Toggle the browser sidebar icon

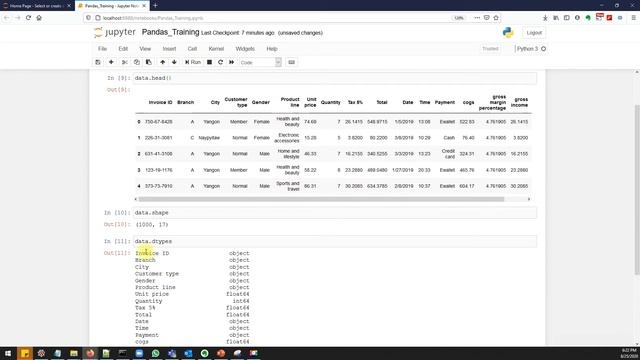[x=567, y=18]
